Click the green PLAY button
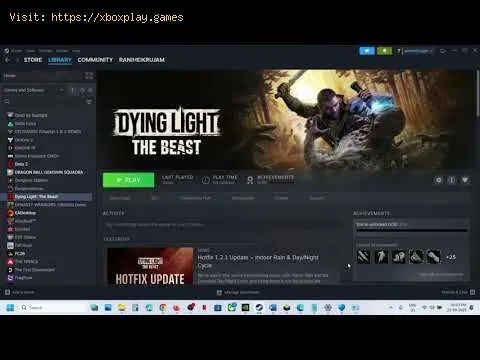This screenshot has width=480, height=360. [x=129, y=180]
